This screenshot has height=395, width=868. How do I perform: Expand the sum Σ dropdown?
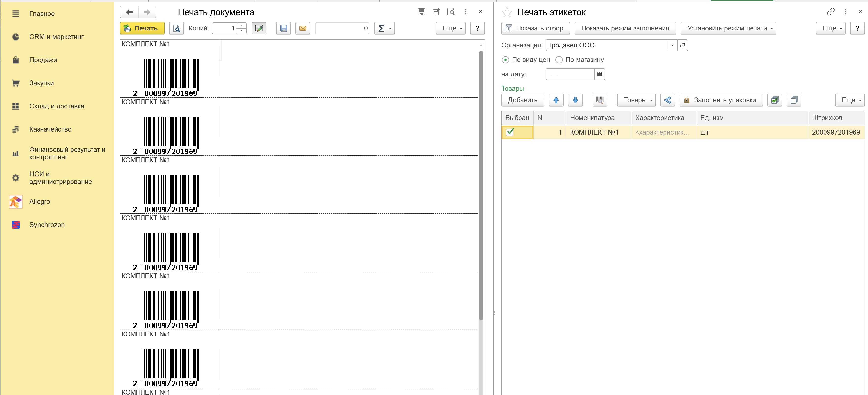coord(384,28)
